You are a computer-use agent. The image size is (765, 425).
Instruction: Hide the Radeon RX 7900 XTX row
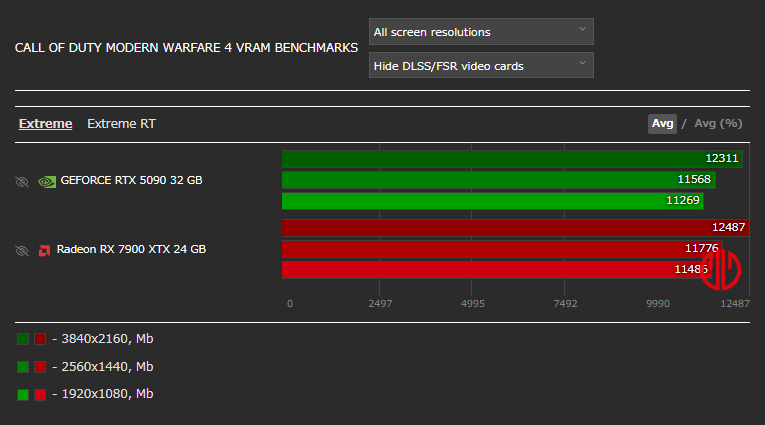coord(22,251)
